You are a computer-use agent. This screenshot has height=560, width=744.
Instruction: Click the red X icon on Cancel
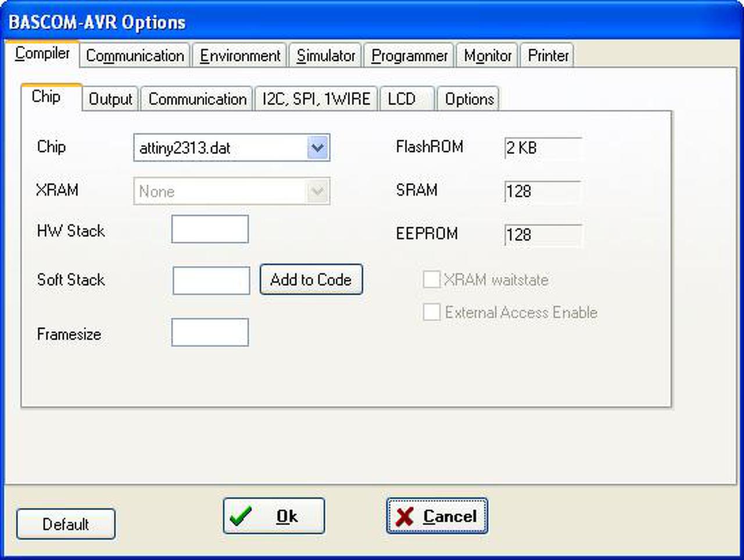point(404,516)
